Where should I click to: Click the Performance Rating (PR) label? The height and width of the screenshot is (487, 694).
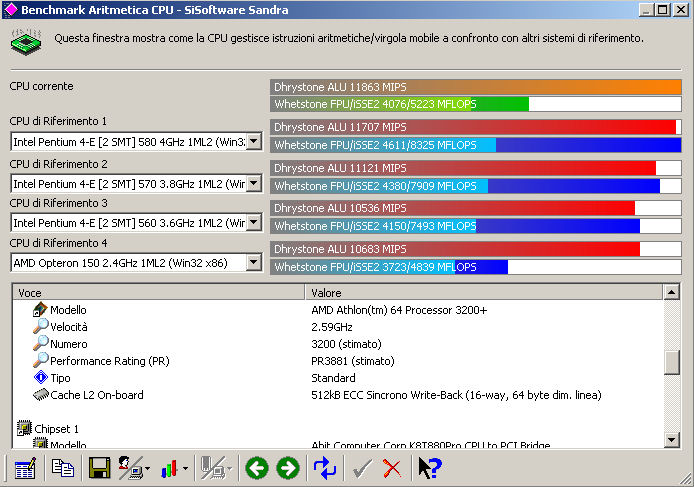[110, 361]
